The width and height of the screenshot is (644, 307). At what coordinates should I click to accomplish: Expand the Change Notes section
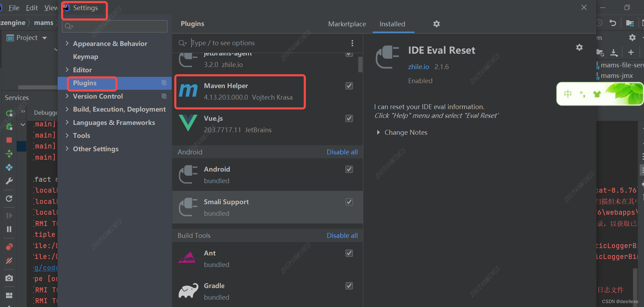tap(378, 133)
